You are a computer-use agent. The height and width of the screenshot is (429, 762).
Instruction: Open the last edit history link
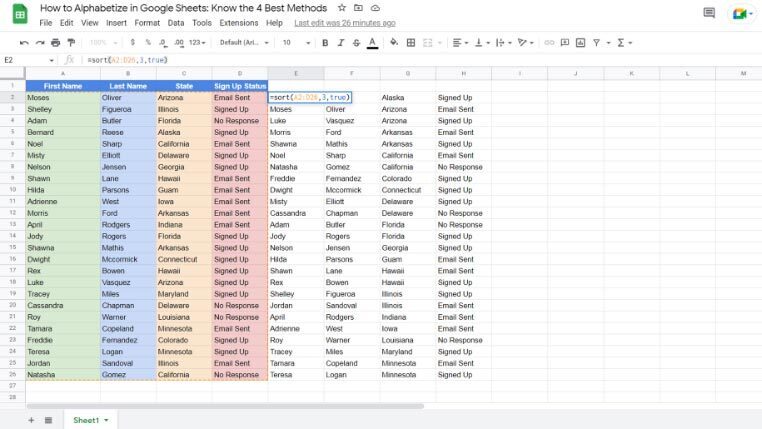tap(345, 23)
